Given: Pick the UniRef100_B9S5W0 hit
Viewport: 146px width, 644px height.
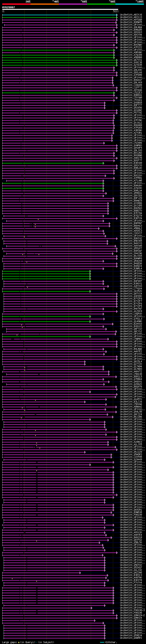Looking at the screenshot, I should click(131, 45).
